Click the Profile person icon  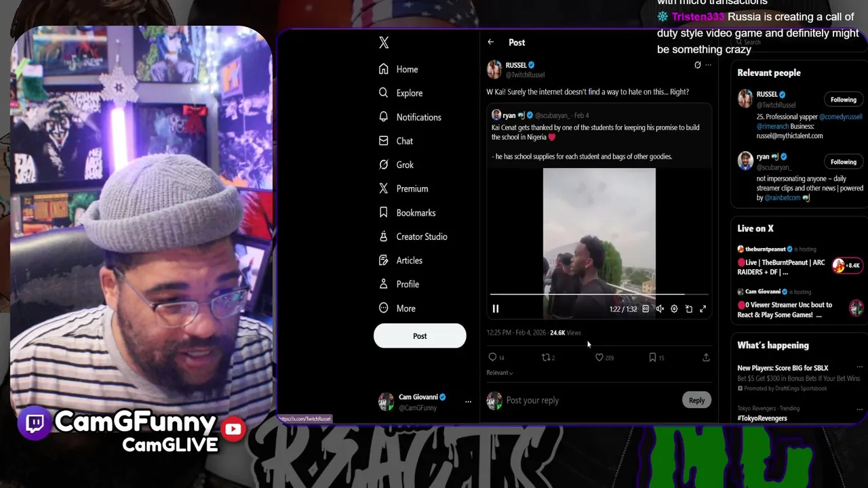click(384, 284)
